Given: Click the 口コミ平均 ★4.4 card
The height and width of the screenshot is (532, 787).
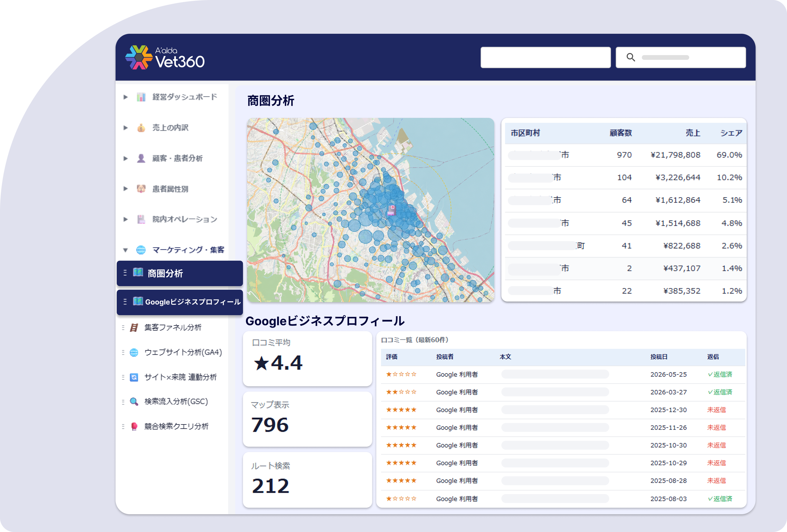Looking at the screenshot, I should coord(308,358).
